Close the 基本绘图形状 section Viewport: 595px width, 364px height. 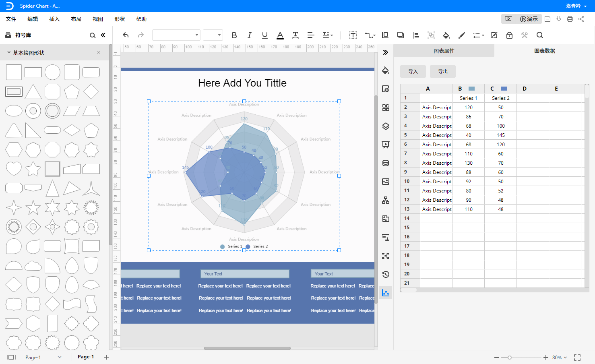tap(99, 52)
